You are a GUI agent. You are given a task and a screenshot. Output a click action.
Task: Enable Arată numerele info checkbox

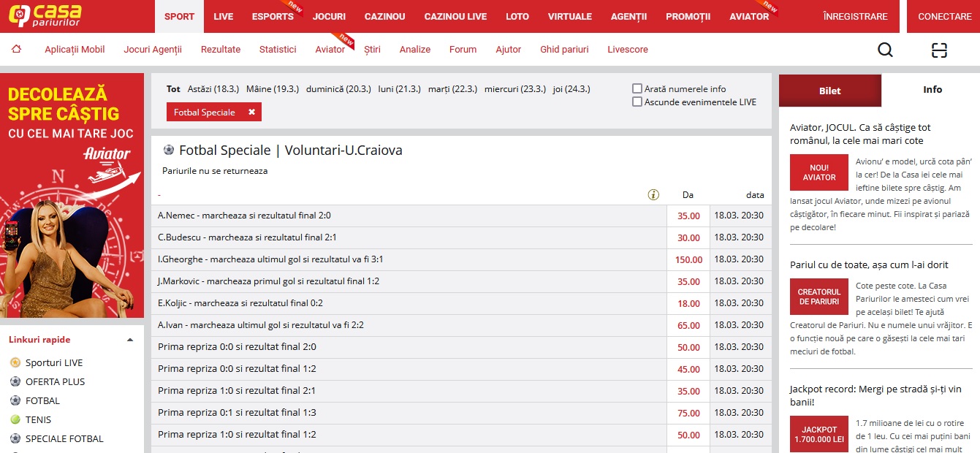(637, 88)
